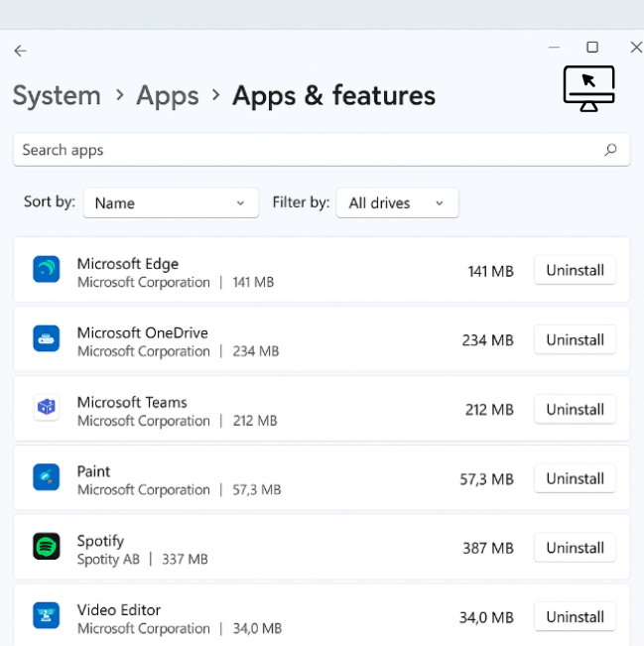The height and width of the screenshot is (646, 644).
Task: Click the Video Editor app icon
Action: tap(47, 615)
